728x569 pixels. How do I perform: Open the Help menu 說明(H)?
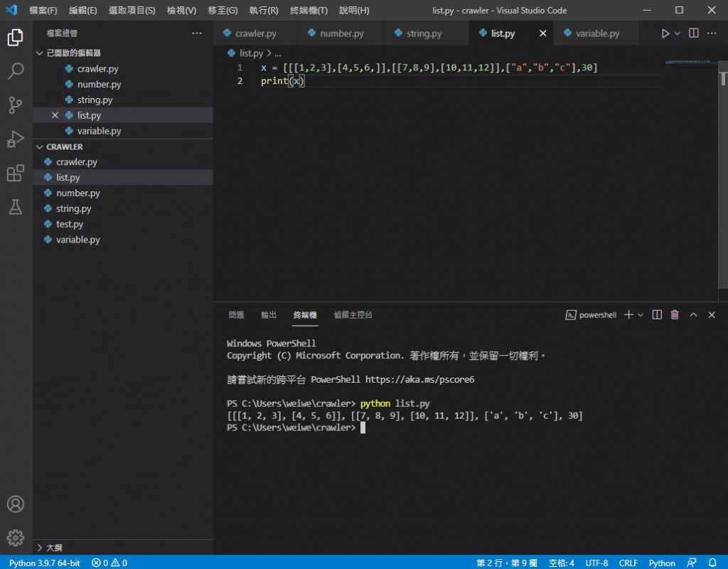click(x=354, y=10)
